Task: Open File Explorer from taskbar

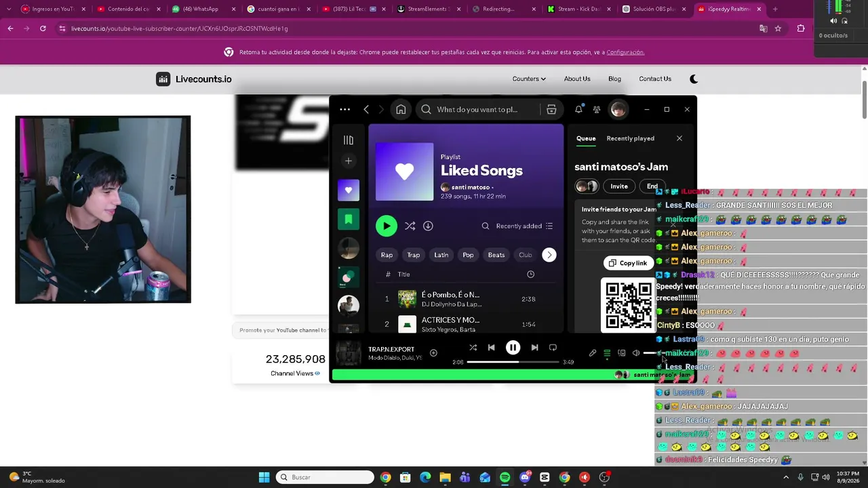Action: [445, 477]
